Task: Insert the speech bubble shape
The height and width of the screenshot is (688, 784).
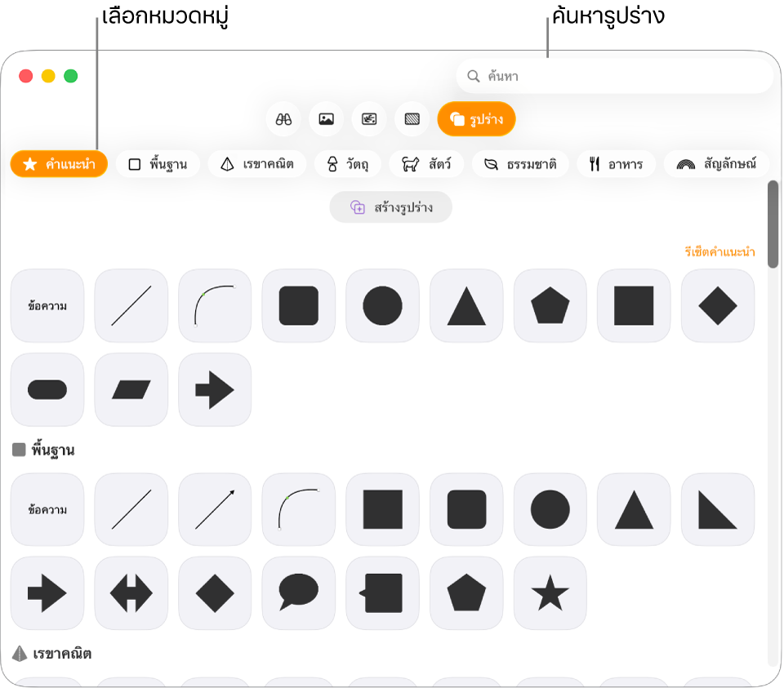Action: point(299,593)
